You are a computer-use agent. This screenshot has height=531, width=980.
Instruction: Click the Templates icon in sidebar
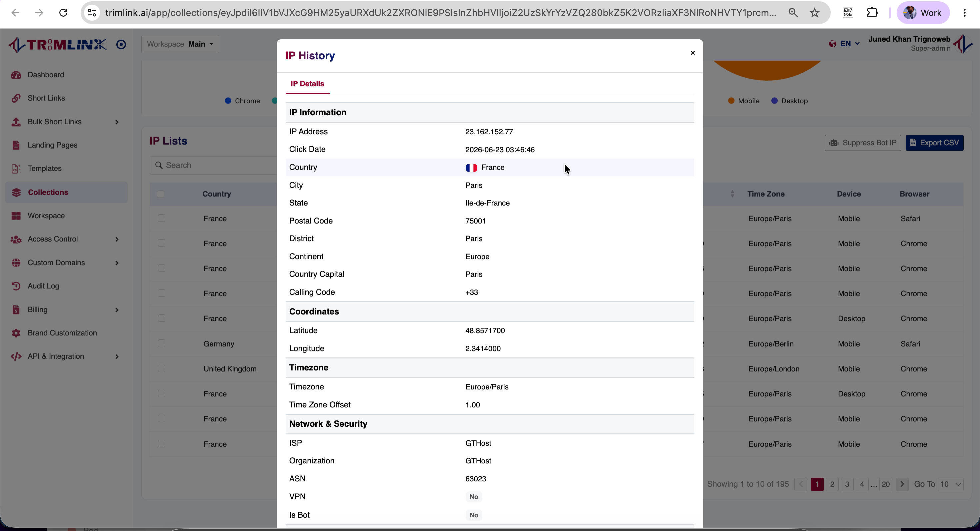[16, 168]
